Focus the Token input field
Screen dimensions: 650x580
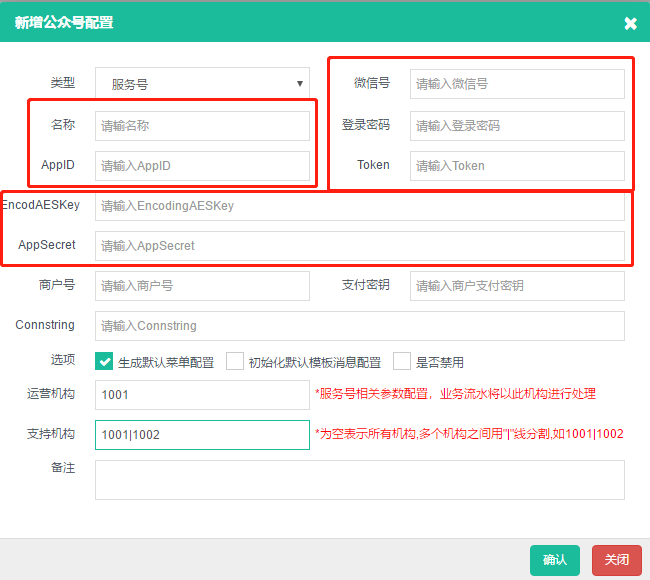coord(517,166)
